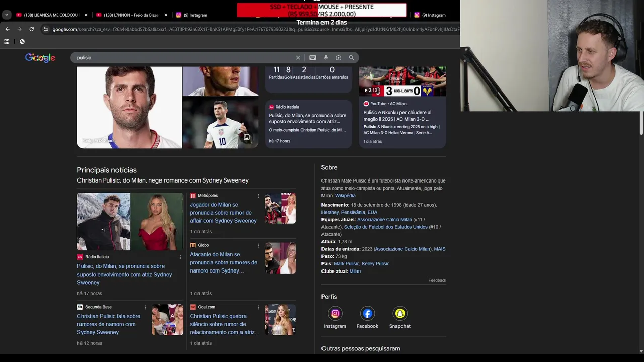This screenshot has height=362, width=644.
Task: Close the LIBANESA ME COLOCOU tab
Action: click(x=86, y=15)
